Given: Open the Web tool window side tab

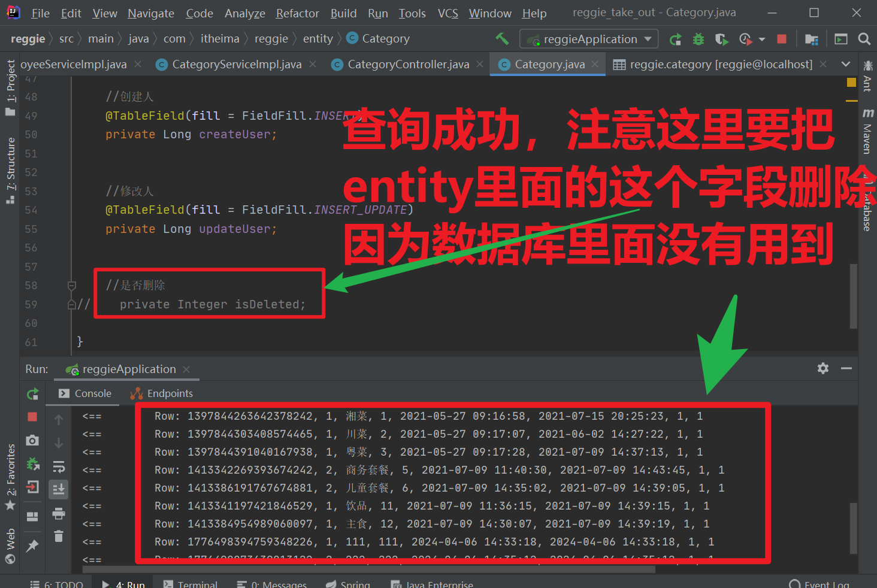Looking at the screenshot, I should pos(10,546).
